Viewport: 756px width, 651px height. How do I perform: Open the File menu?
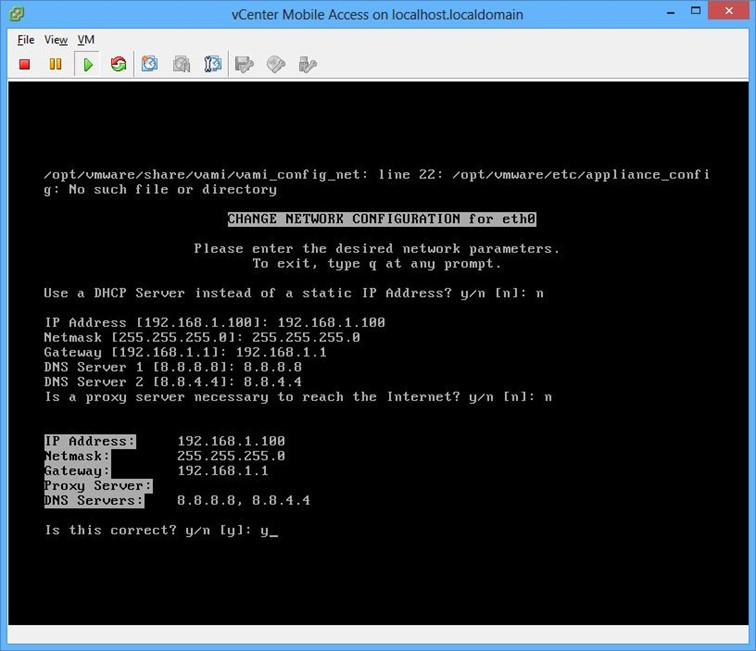[x=26, y=40]
